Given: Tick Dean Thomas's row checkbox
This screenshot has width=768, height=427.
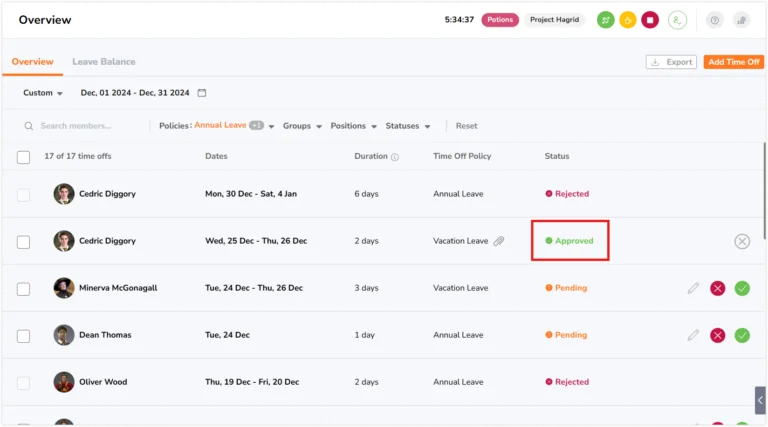Looking at the screenshot, I should click(x=24, y=336).
